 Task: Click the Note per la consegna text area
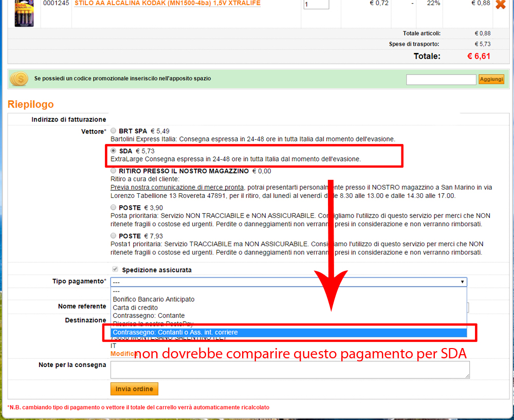click(290, 370)
